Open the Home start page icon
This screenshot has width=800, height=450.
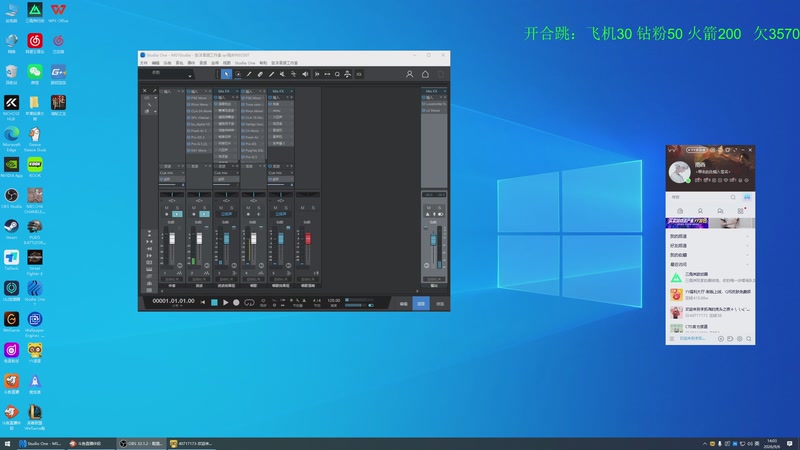(x=425, y=74)
